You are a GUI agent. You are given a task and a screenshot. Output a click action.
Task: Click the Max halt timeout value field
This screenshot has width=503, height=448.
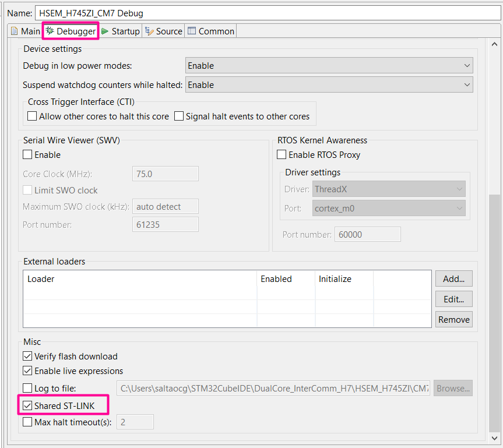135,422
